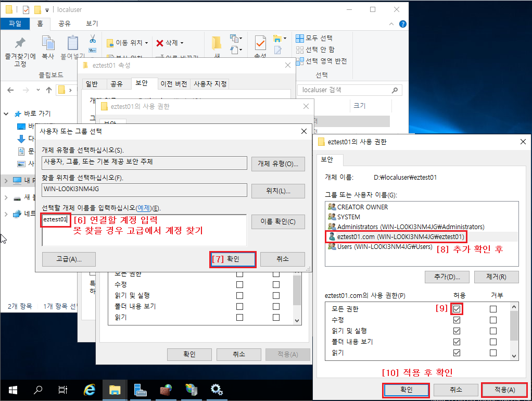The height and width of the screenshot is (401, 532).
Task: Click the Properties checkmark icon in ribbon
Action: click(x=260, y=43)
